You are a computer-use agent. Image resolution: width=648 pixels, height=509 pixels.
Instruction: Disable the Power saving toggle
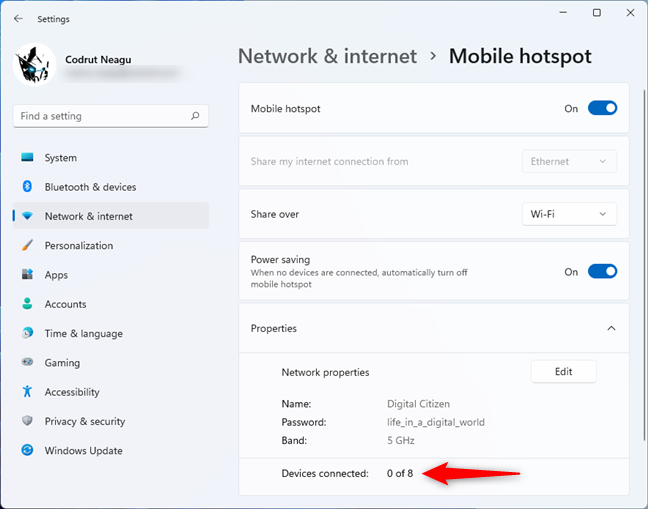(603, 271)
